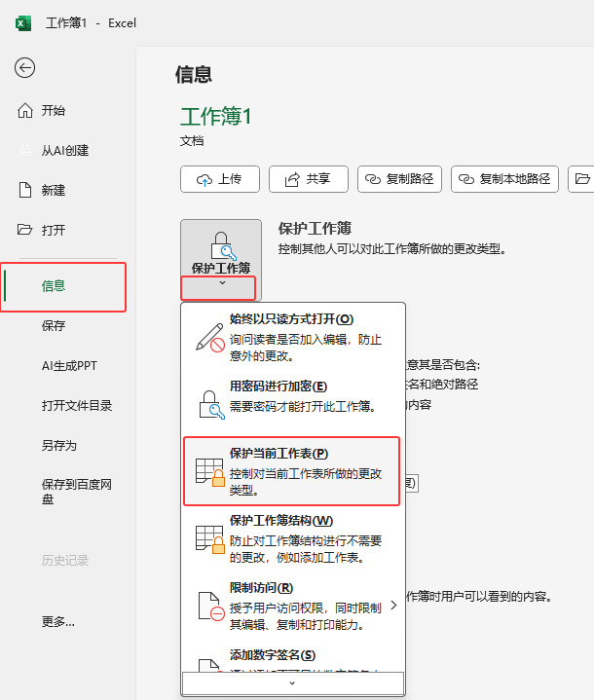Click document-restricted icon for 限制访问
Screen dimensions: 594x700
point(210,607)
